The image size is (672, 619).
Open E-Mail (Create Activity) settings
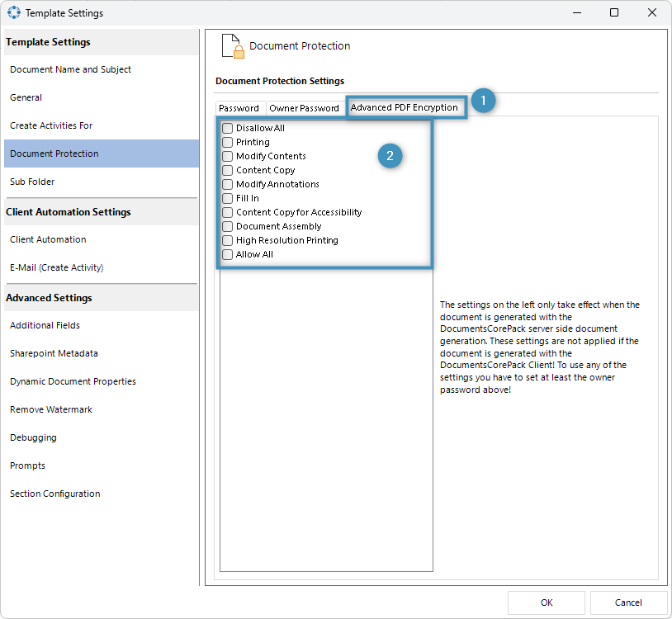click(x=102, y=267)
